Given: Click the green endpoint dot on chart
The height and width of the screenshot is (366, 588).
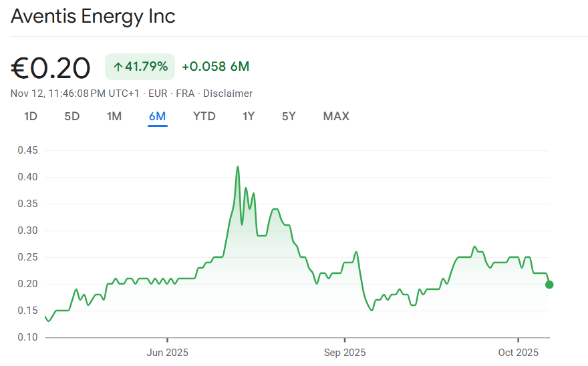Looking at the screenshot, I should point(549,285).
